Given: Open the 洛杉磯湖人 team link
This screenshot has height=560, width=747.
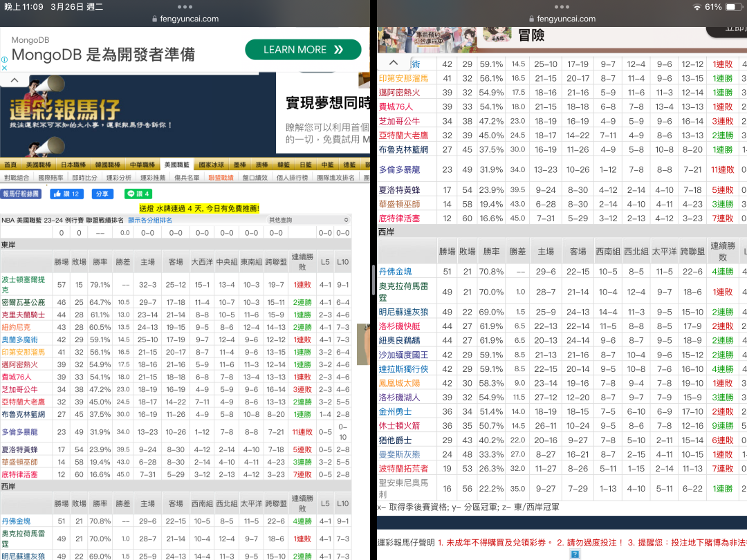Looking at the screenshot, I should (400, 398).
